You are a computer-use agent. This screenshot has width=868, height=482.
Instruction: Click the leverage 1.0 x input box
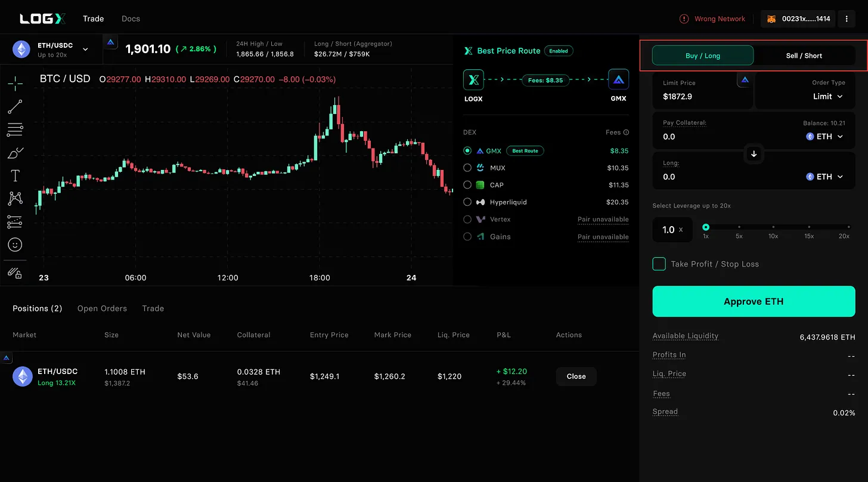coord(672,230)
